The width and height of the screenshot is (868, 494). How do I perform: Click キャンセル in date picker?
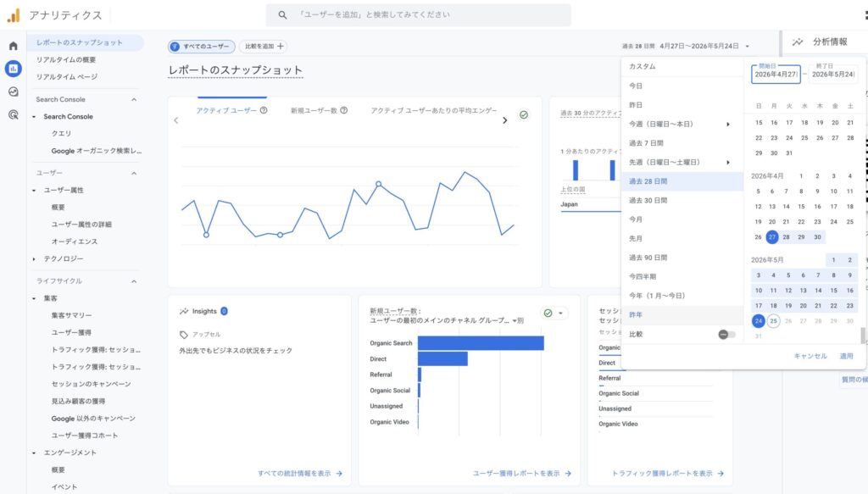click(x=810, y=356)
